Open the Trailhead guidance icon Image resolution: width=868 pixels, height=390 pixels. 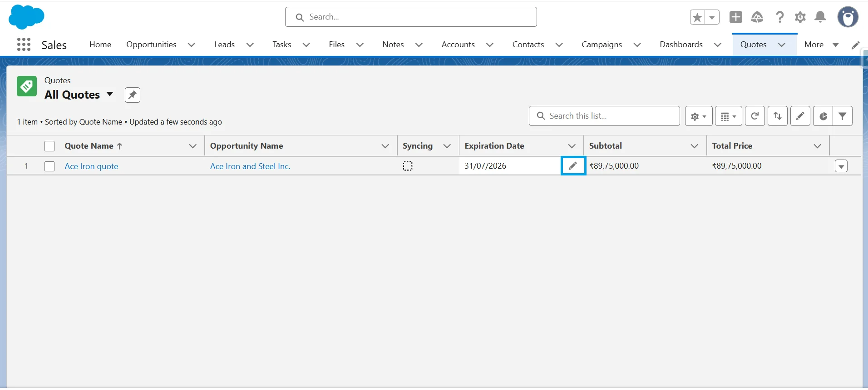[x=757, y=17]
